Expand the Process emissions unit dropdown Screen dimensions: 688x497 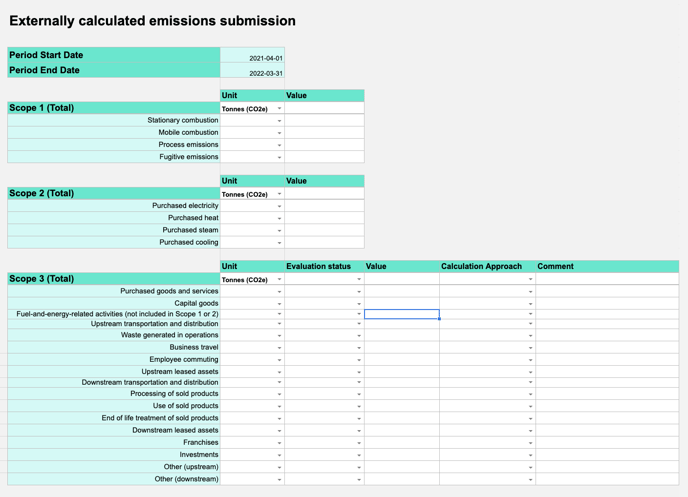point(279,145)
